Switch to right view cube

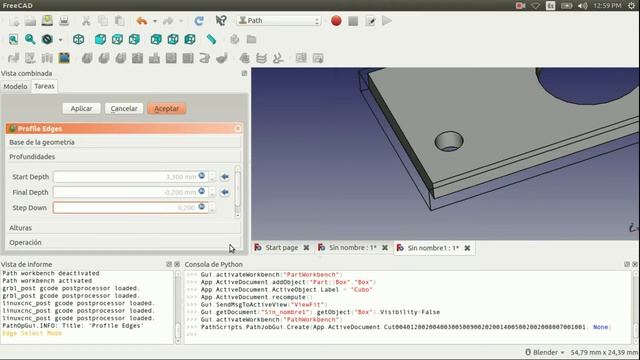(x=134, y=39)
